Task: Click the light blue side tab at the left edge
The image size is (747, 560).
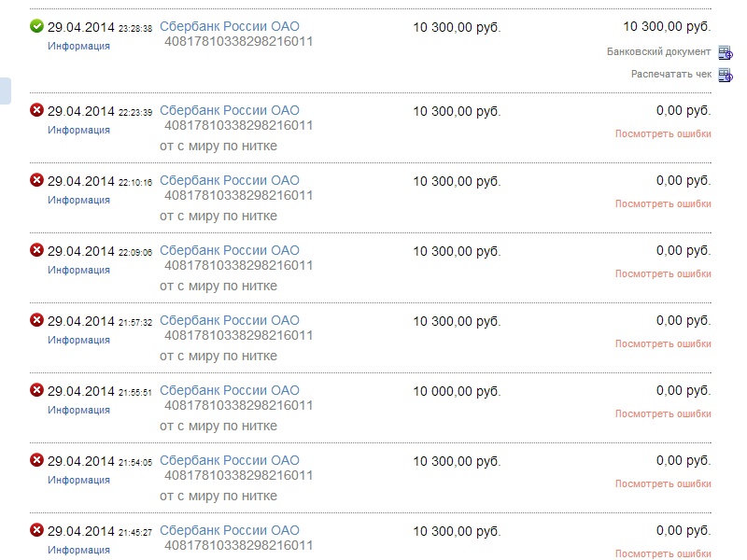Action: tap(6, 91)
